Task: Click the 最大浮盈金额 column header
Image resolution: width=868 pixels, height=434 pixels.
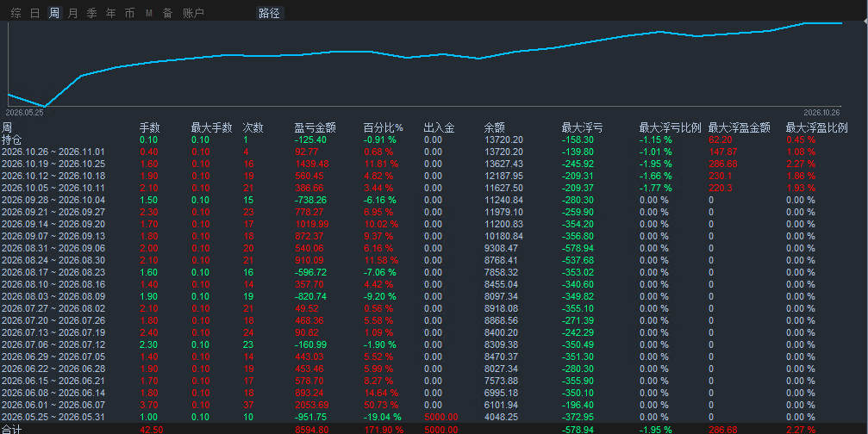Action: [739, 127]
